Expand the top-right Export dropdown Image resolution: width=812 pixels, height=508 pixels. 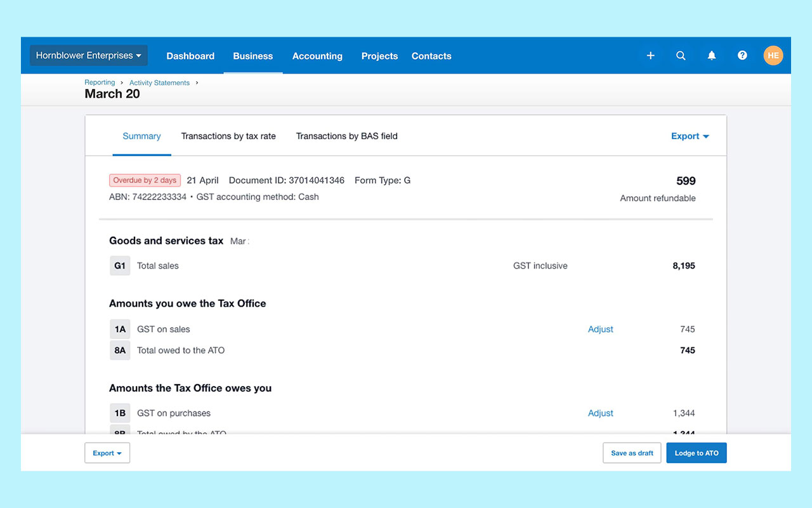point(690,136)
